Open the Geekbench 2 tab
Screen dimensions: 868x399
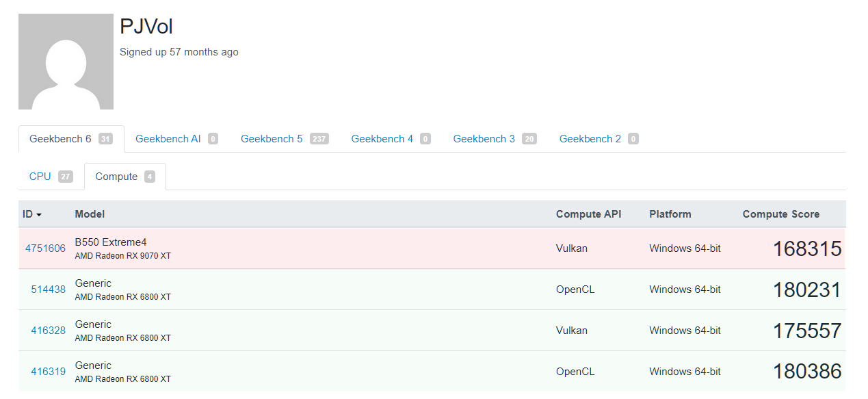click(590, 139)
